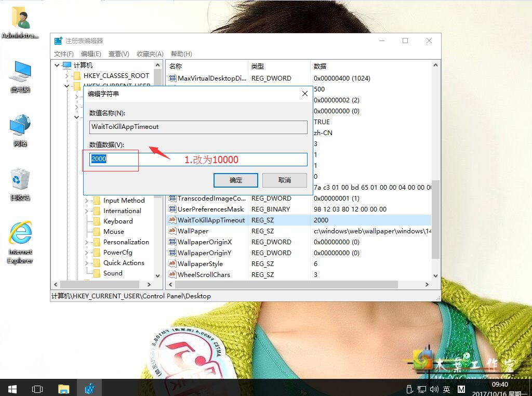Screen dimensions: 532x396
Task: Select the Mouse key in tree
Action: (113, 232)
